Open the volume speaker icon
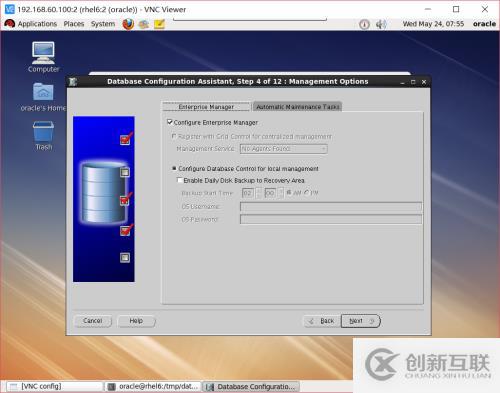Viewport: 500px width, 393px height. click(x=381, y=24)
